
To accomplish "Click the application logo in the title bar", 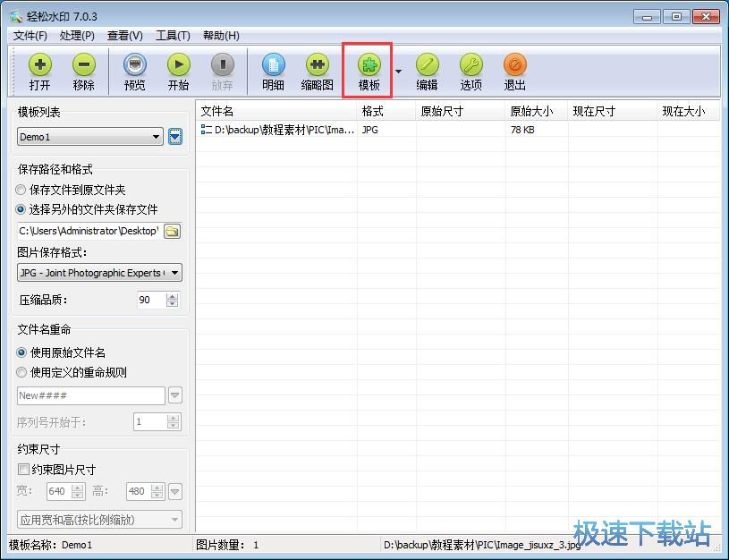I will point(16,17).
